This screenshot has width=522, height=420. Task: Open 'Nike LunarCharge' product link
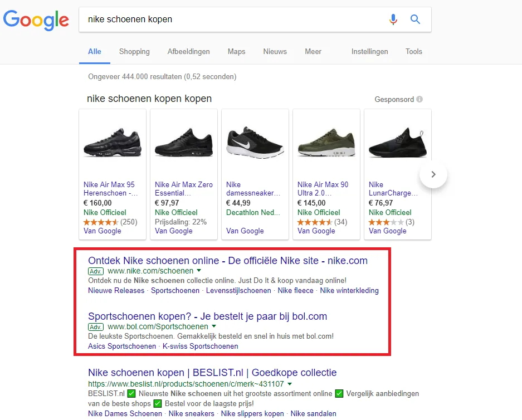(x=393, y=189)
